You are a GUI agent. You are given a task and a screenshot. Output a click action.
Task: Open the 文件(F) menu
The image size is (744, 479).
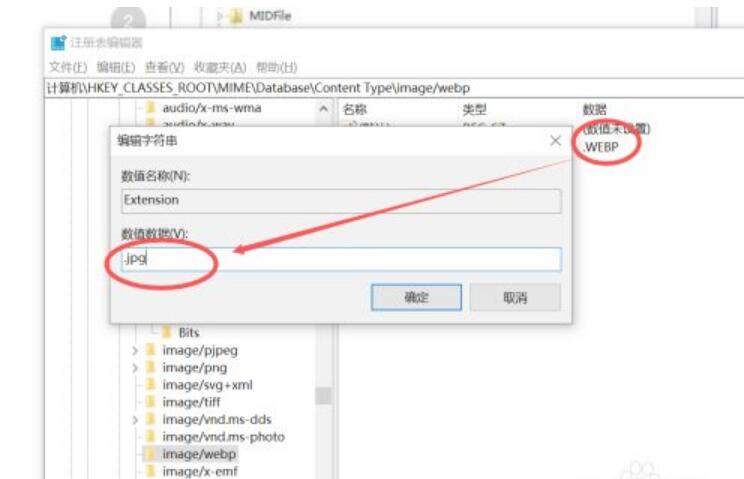(68, 67)
